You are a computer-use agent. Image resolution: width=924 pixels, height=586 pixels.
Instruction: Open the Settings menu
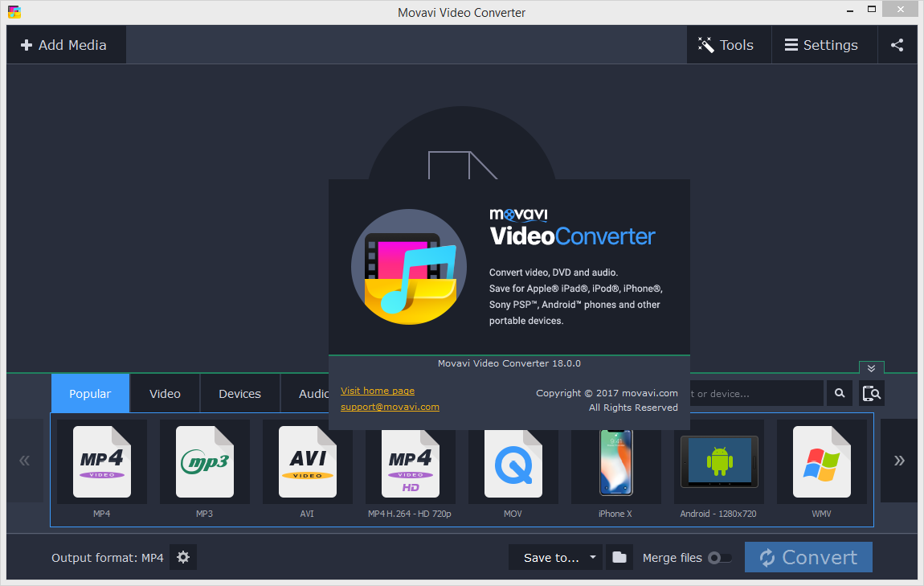[x=824, y=45]
